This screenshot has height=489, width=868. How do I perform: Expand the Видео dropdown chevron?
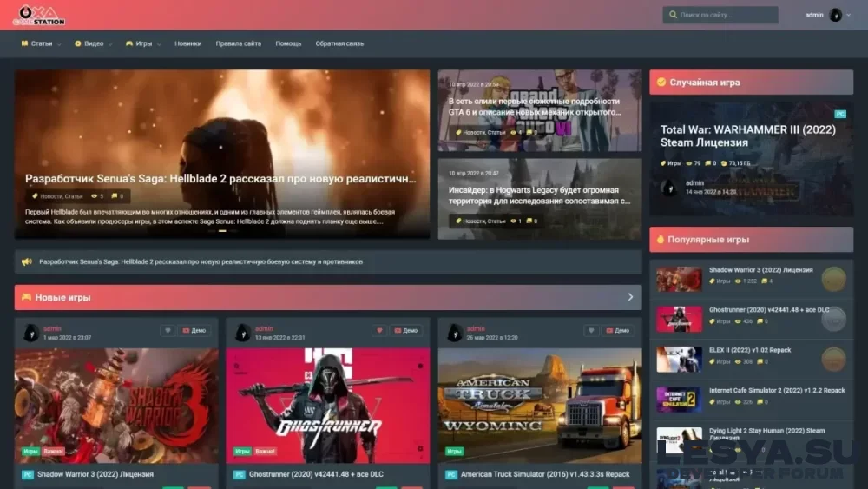pyautogui.click(x=110, y=44)
